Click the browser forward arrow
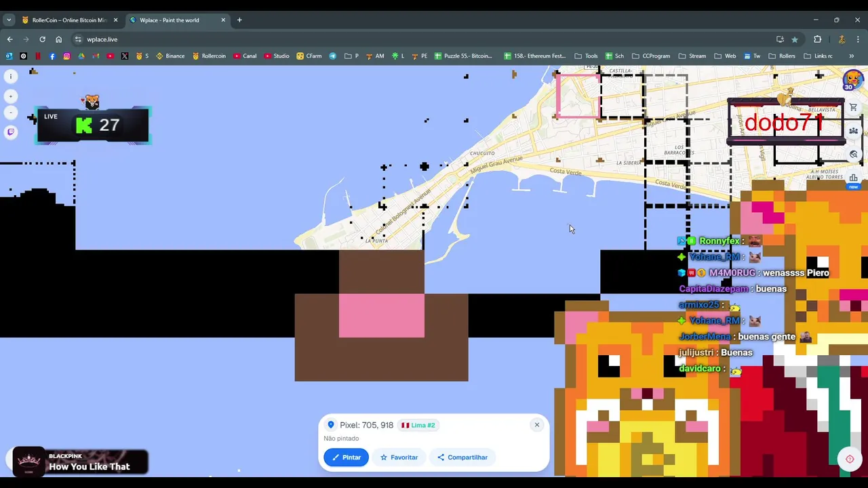Image resolution: width=868 pixels, height=488 pixels. pos(26,39)
